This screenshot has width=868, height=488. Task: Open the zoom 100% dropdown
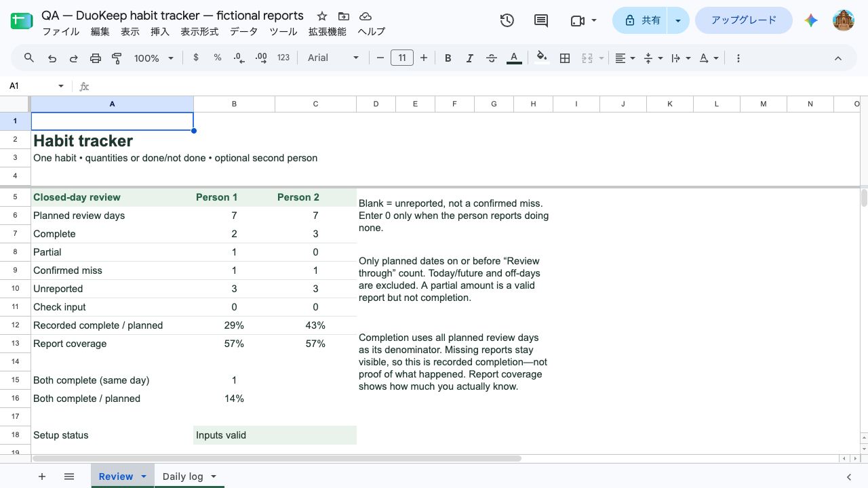pyautogui.click(x=154, y=58)
